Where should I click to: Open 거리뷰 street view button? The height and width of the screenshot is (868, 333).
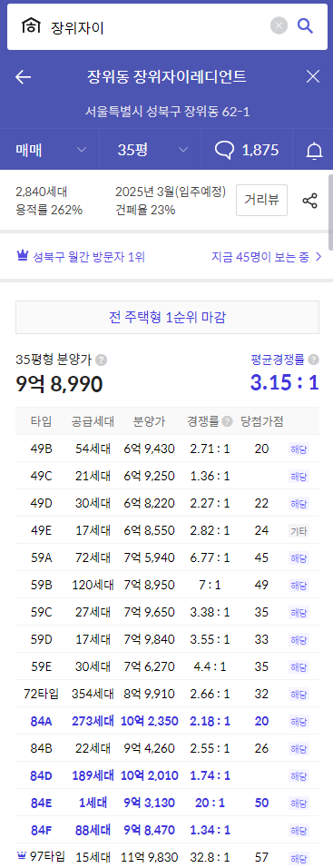tap(261, 200)
